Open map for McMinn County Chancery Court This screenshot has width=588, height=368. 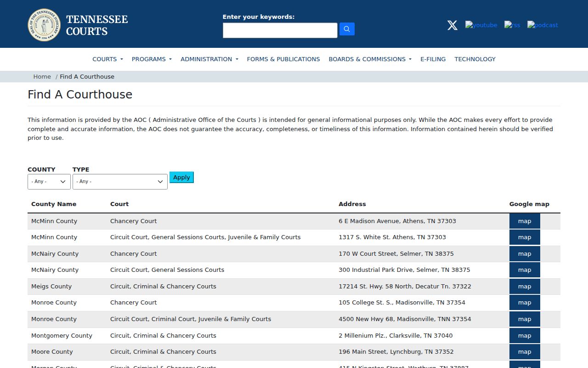pyautogui.click(x=525, y=221)
